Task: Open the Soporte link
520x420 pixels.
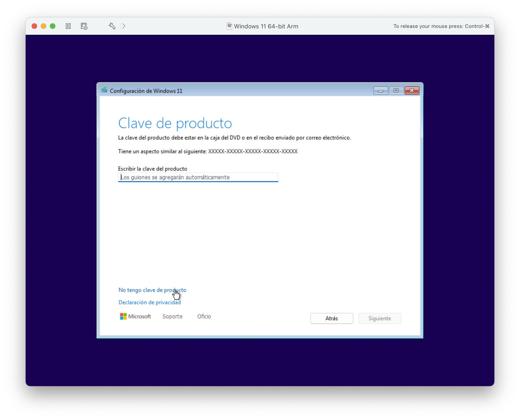Action: point(173,316)
